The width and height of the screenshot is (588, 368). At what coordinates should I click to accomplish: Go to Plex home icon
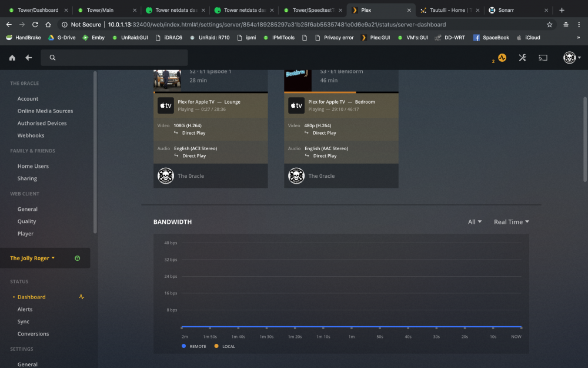tap(12, 58)
